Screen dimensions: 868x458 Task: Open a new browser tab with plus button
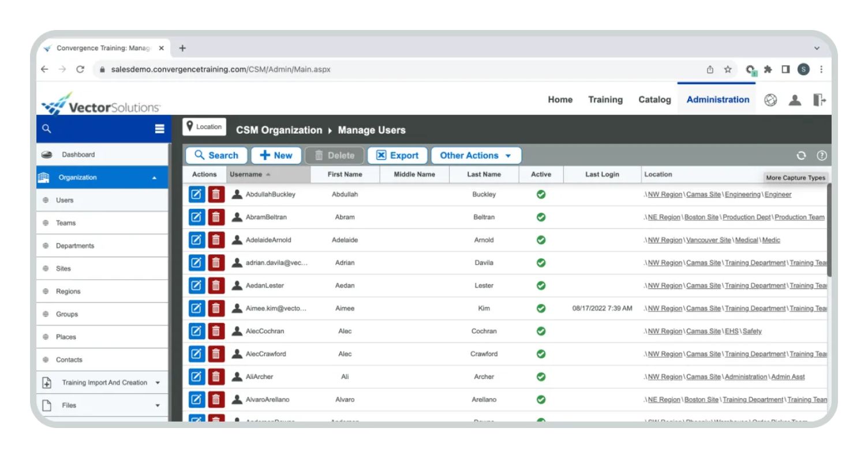[x=182, y=48]
